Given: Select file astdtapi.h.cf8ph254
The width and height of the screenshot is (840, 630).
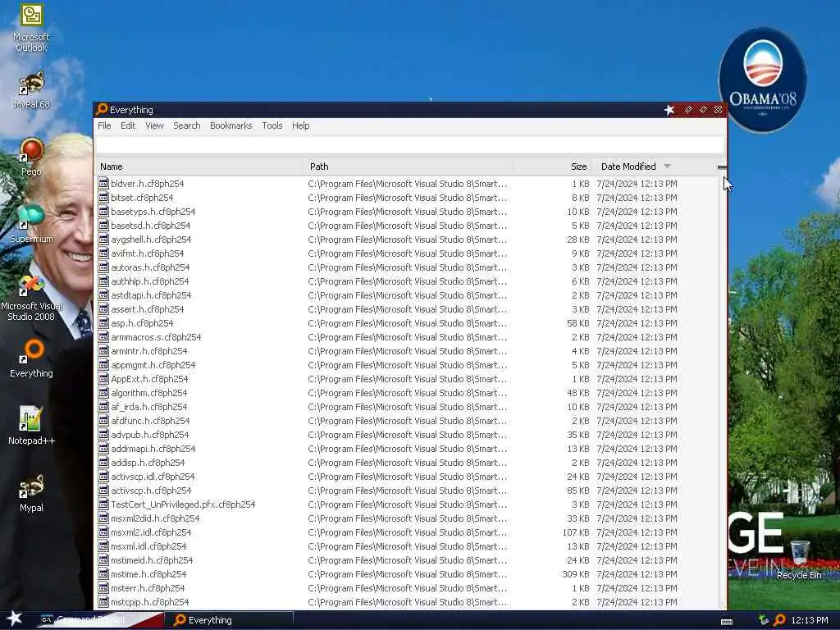Looking at the screenshot, I should [x=151, y=295].
